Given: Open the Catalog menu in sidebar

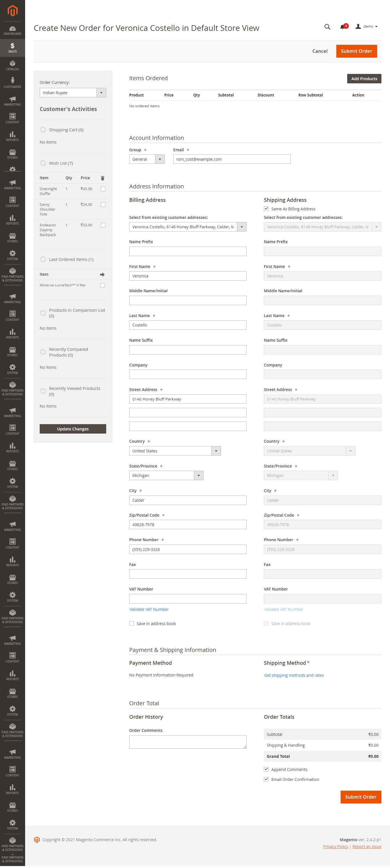Looking at the screenshot, I should tap(13, 66).
